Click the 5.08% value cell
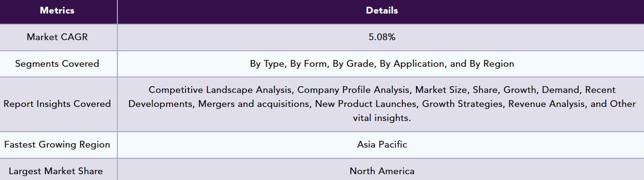 (381, 37)
